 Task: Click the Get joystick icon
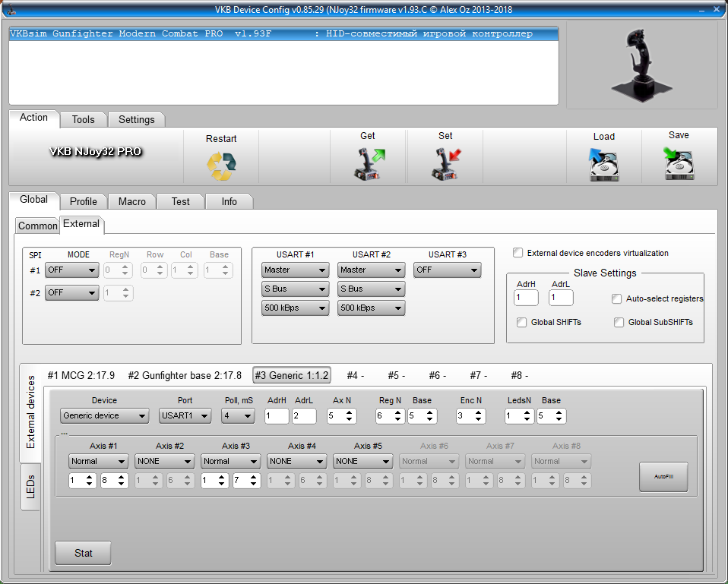(x=369, y=164)
